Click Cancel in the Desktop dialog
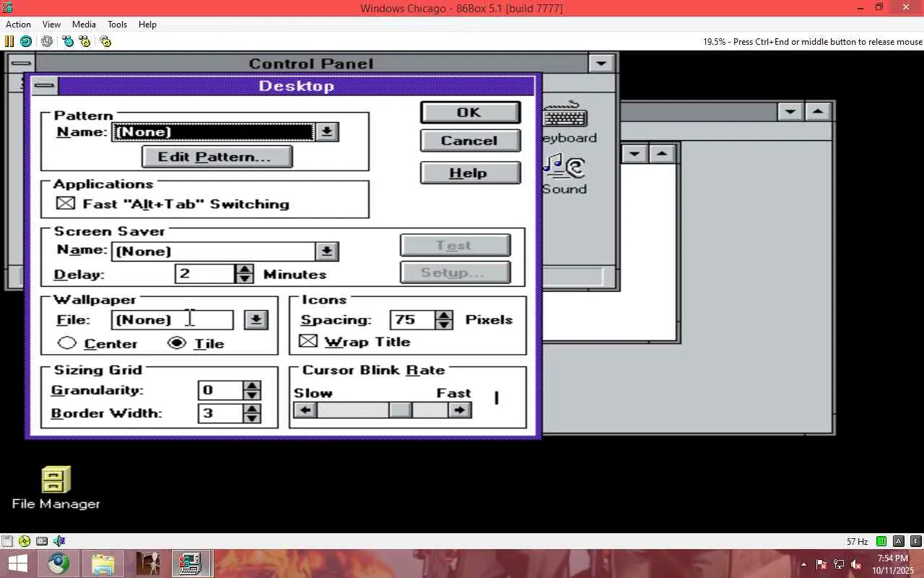924x578 pixels. pyautogui.click(x=469, y=141)
